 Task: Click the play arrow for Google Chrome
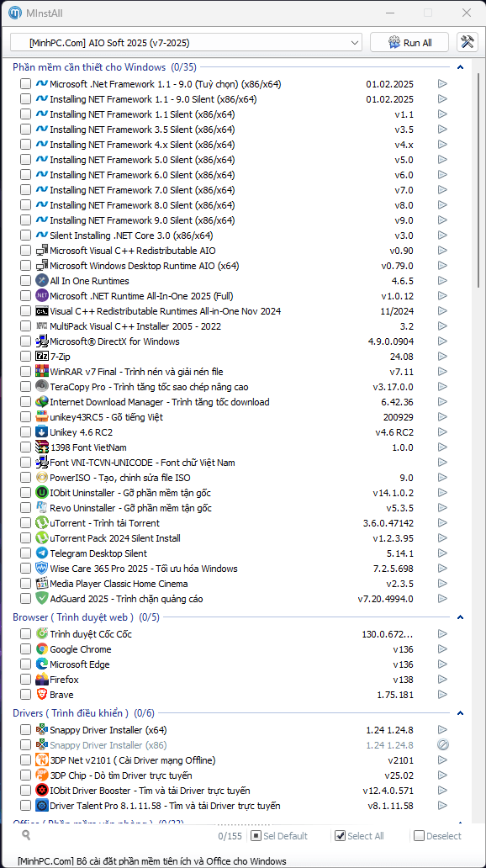pos(442,649)
